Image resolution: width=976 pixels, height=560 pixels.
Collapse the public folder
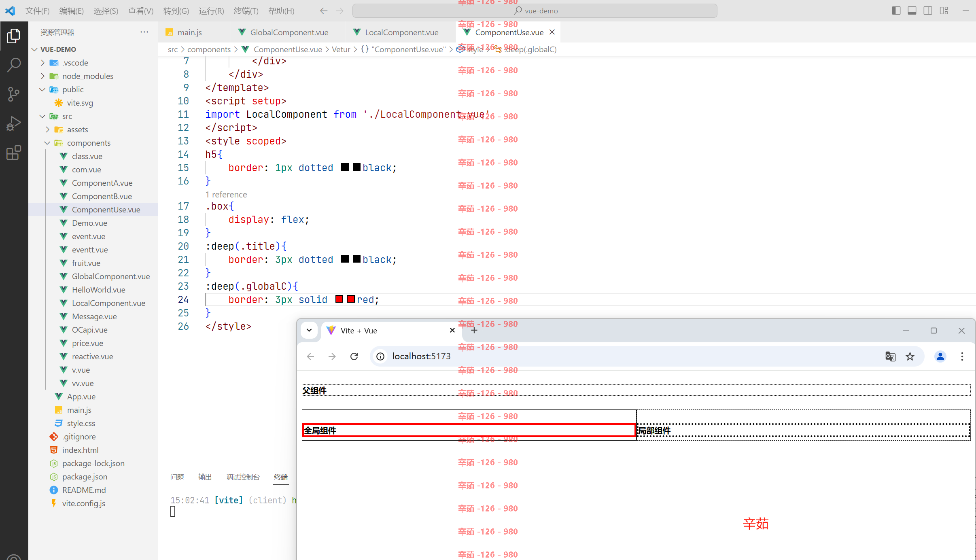pyautogui.click(x=42, y=89)
